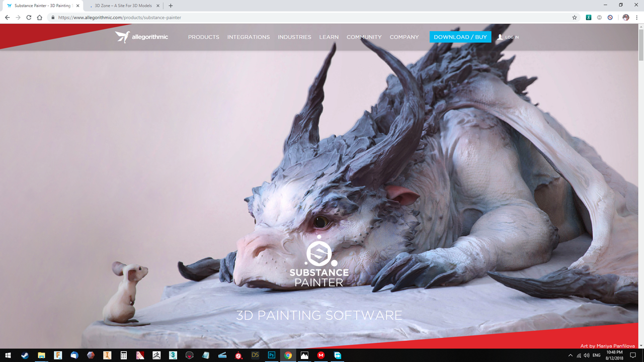Image resolution: width=644 pixels, height=362 pixels.
Task: Launch Steam from the taskbar
Action: coord(25,355)
